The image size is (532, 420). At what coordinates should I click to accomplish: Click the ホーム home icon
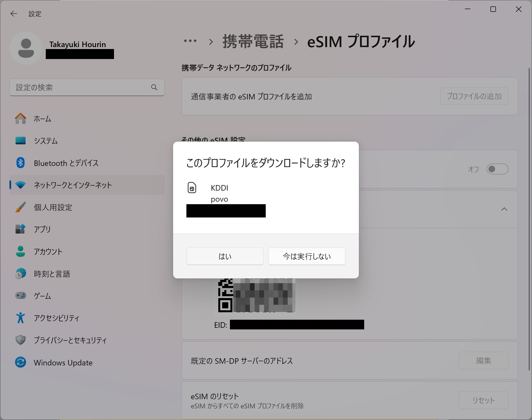[21, 119]
